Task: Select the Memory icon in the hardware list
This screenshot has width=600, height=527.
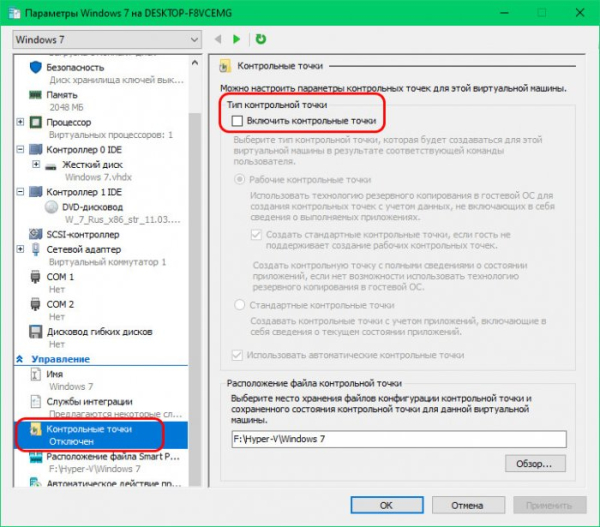Action: (36, 95)
